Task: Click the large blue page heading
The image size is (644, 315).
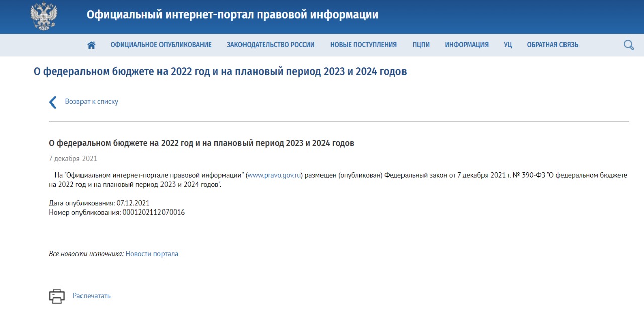Action: (x=220, y=72)
